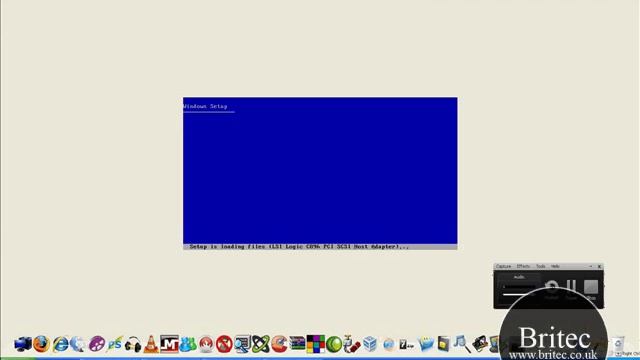The width and height of the screenshot is (640, 360).
Task: Launch the green atom-shaped dock icon
Action: 260,344
